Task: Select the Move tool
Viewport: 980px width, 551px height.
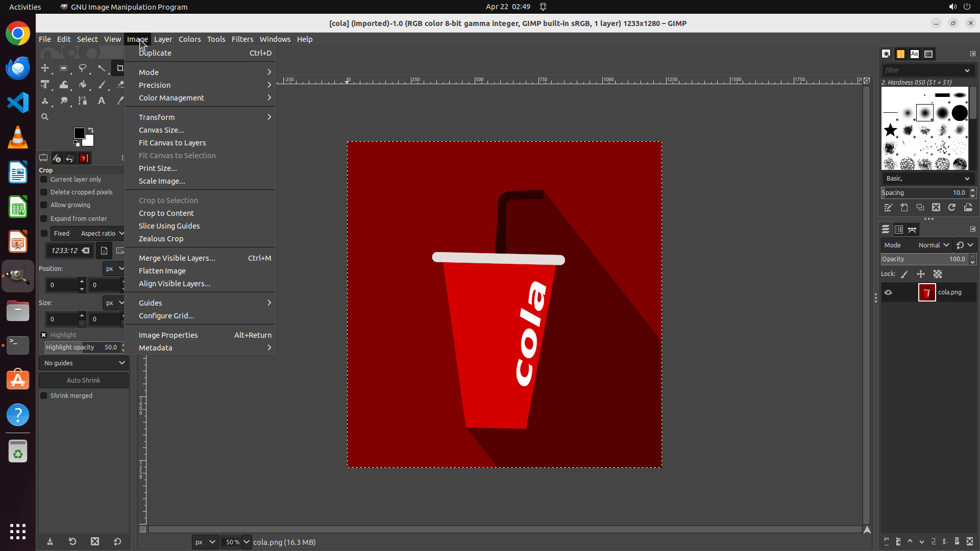Action: coord(45,68)
